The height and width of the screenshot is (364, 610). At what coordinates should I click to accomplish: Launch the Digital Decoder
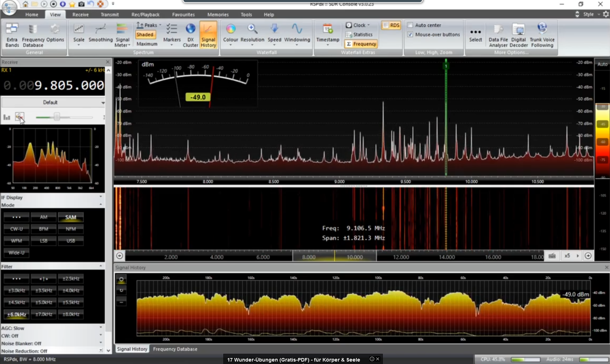coord(519,35)
